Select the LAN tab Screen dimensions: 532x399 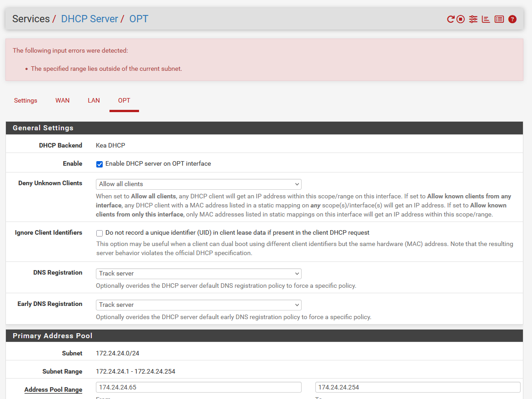[x=94, y=100]
